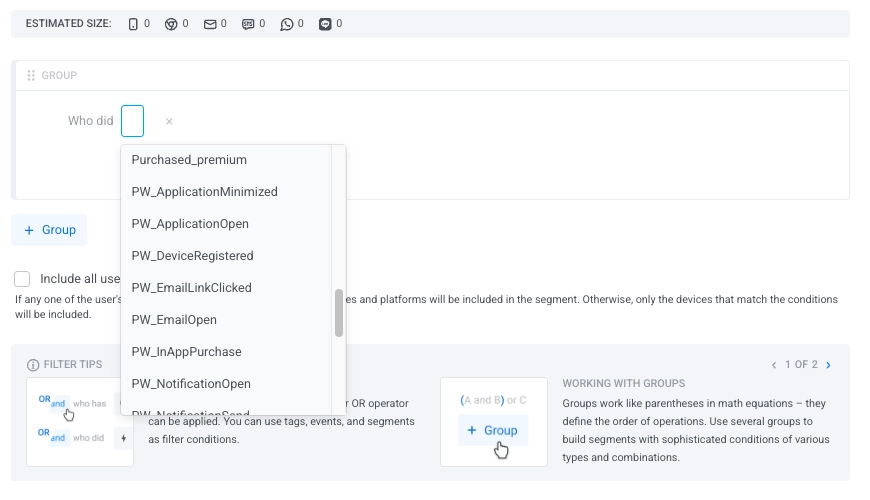This screenshot has width=870, height=500.
Task: Click the event dropdown scrollbar thumb
Action: point(339,313)
